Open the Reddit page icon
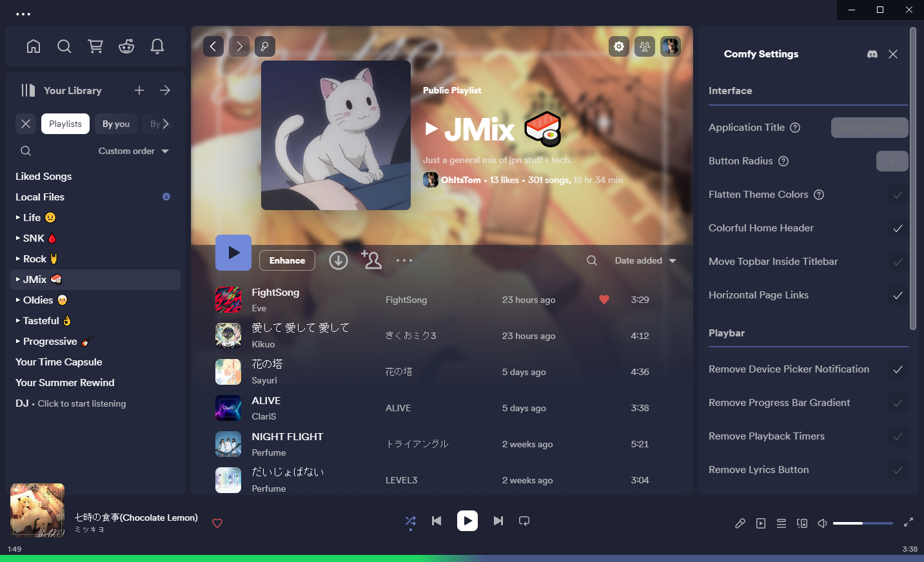Screen dimensions: 924x562 (x=126, y=46)
